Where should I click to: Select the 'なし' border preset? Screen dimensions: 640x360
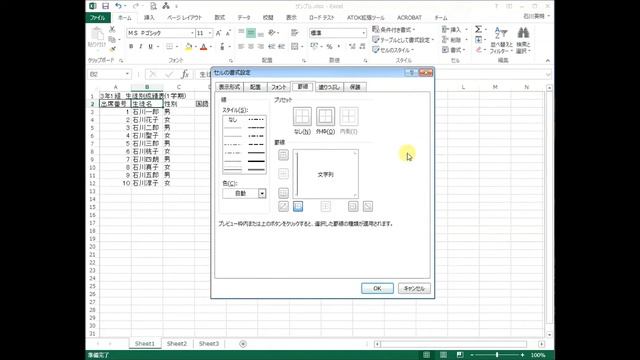click(302, 116)
